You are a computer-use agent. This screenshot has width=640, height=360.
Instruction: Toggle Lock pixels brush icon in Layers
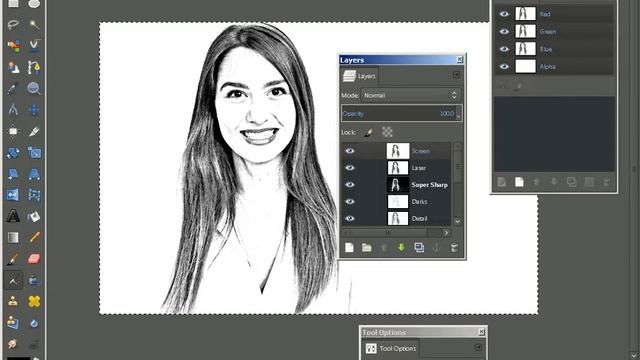tap(368, 132)
